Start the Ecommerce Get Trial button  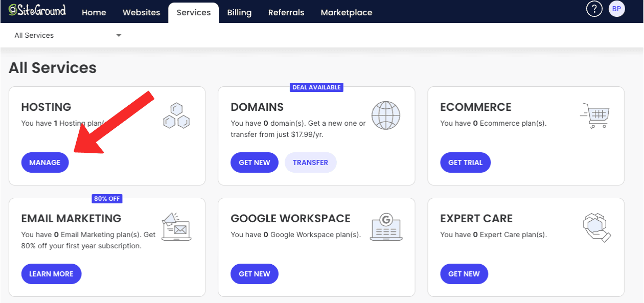[x=465, y=162]
